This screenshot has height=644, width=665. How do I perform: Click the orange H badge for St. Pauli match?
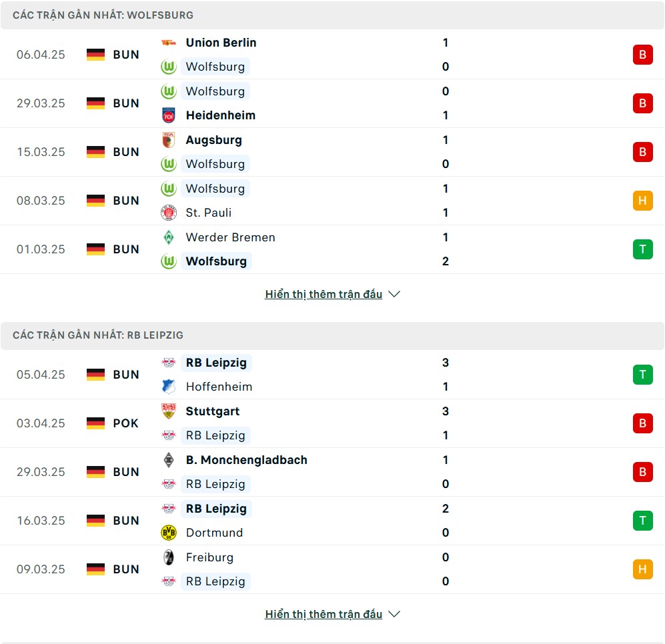click(642, 201)
